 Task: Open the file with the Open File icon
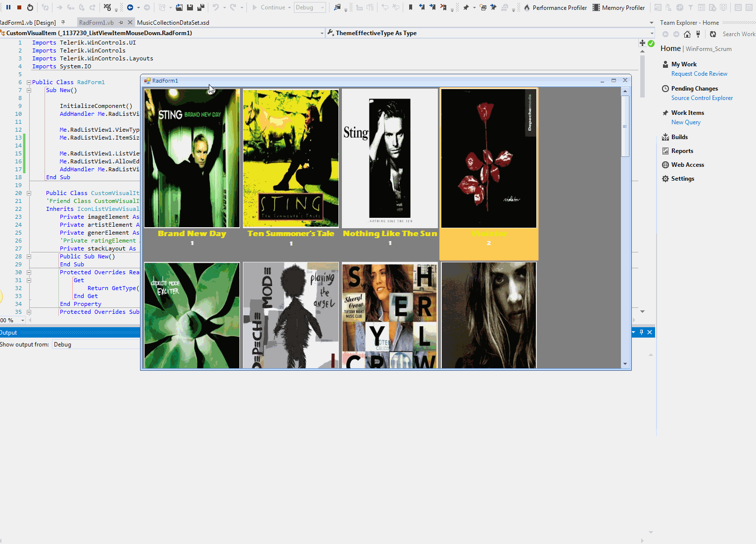click(x=179, y=7)
